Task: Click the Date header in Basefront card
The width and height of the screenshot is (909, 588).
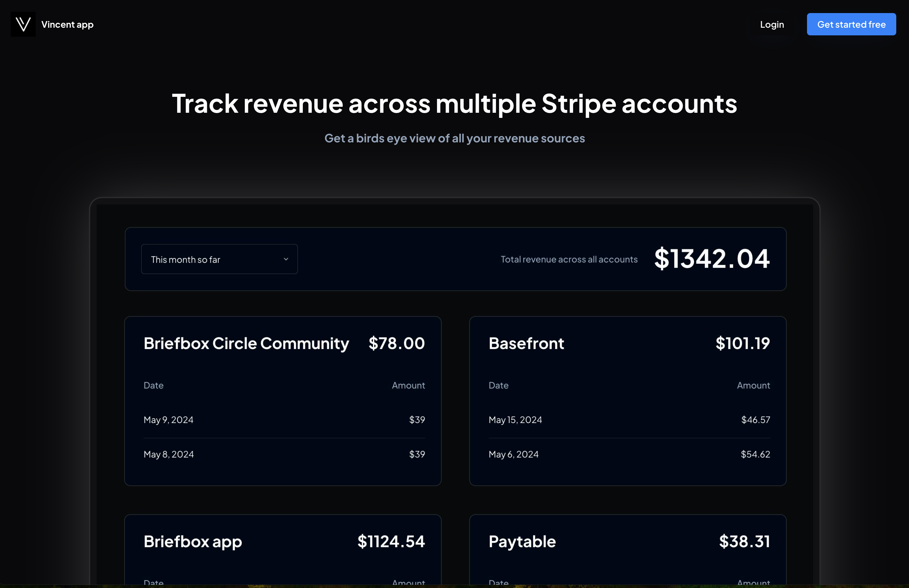Action: [498, 385]
